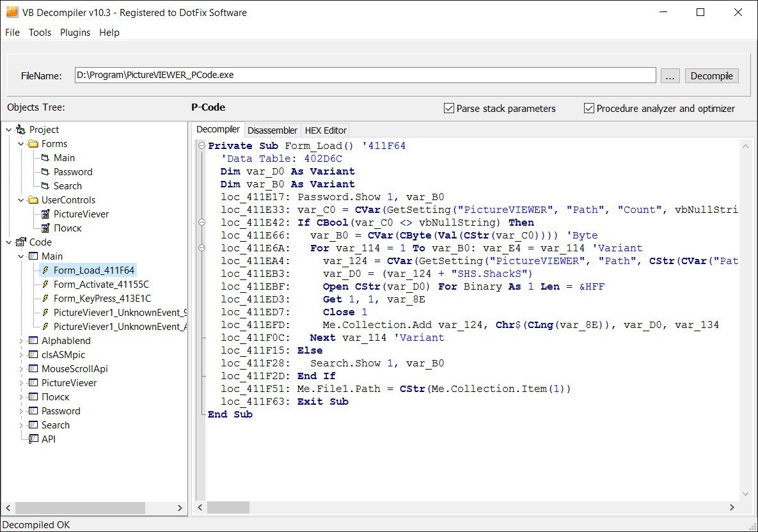Screen dimensions: 758x532
Task: Click the Forms folder icon
Action: click(x=34, y=143)
